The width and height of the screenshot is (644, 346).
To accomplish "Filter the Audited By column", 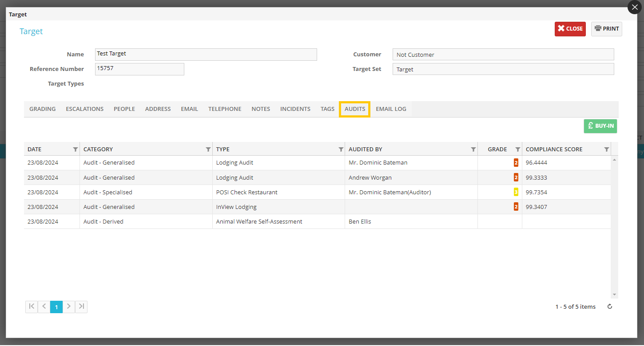I will pyautogui.click(x=473, y=149).
